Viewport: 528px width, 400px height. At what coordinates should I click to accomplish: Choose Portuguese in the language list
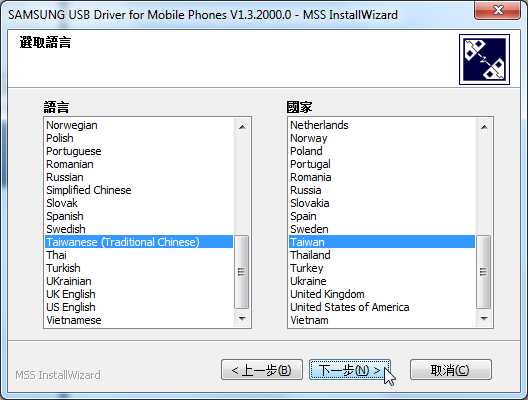click(x=139, y=151)
